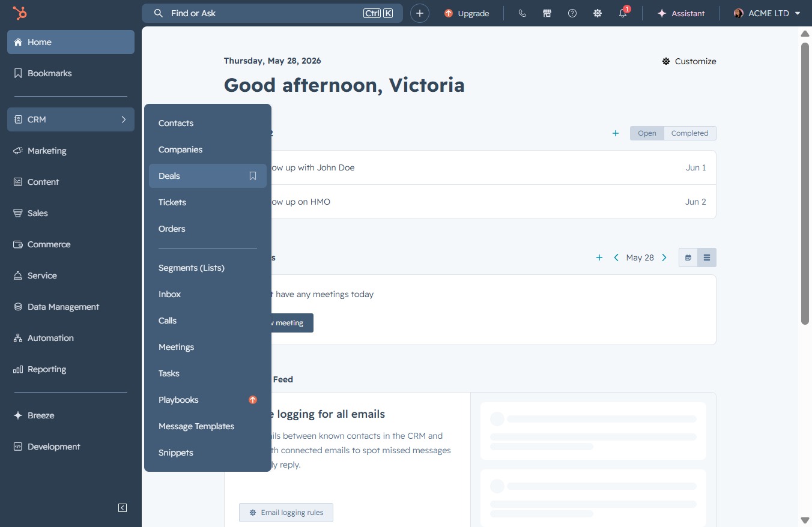Open the Reporting menu
This screenshot has width=812, height=527.
pos(71,369)
